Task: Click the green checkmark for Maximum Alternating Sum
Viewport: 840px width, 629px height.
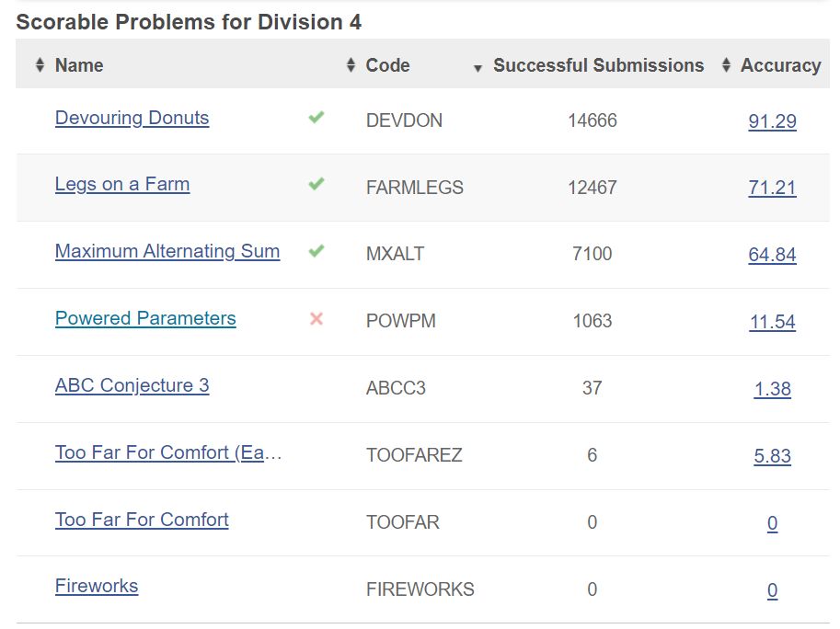Action: click(316, 250)
